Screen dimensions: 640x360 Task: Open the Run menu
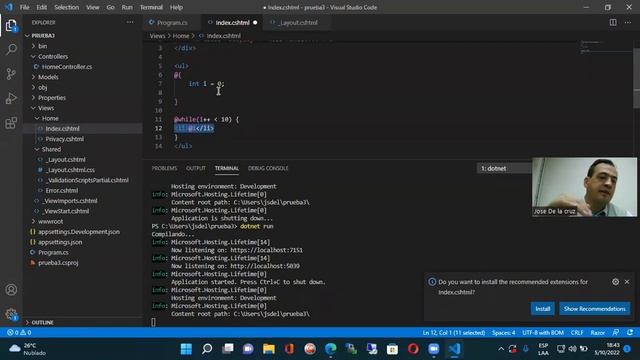pos(127,7)
